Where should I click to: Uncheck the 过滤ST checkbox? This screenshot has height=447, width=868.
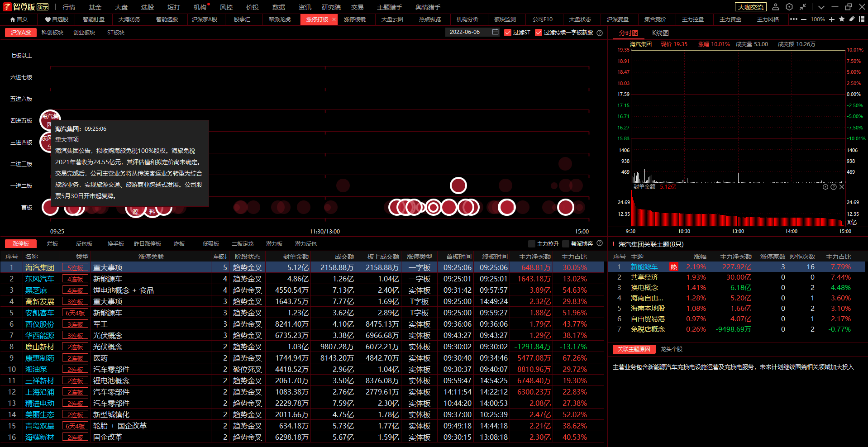[x=508, y=33]
